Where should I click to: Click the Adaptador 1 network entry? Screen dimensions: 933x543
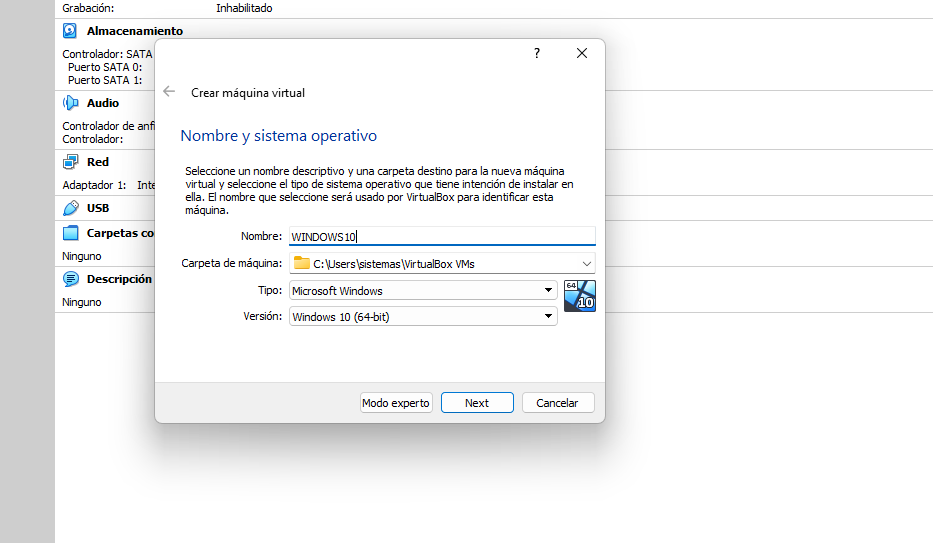pyautogui.click(x=95, y=185)
